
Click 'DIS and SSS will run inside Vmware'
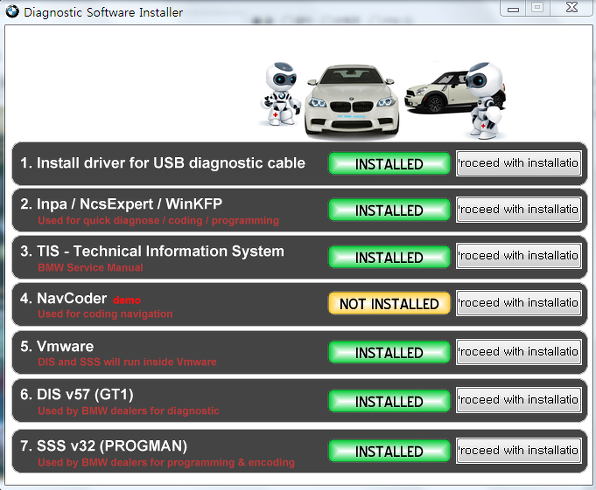(x=127, y=362)
